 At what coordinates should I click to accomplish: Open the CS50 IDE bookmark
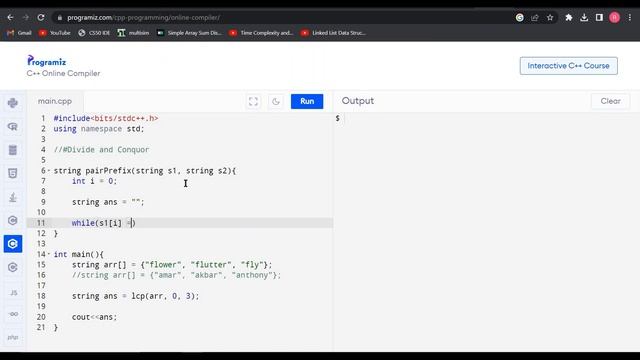94,33
